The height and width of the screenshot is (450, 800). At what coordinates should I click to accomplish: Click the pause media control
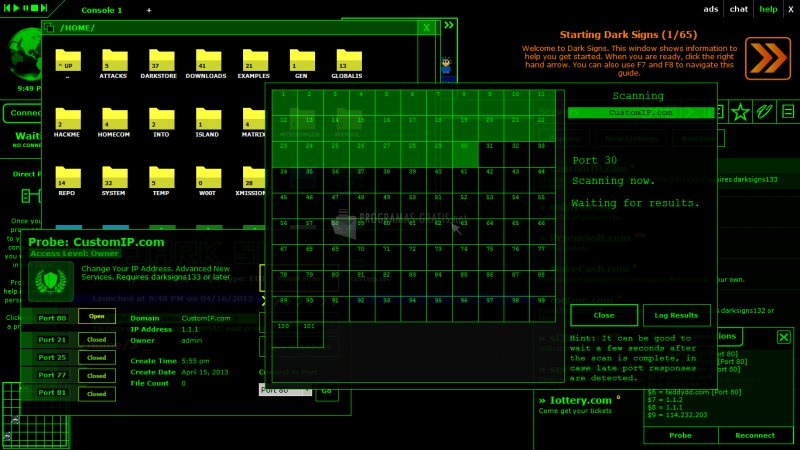26,8
